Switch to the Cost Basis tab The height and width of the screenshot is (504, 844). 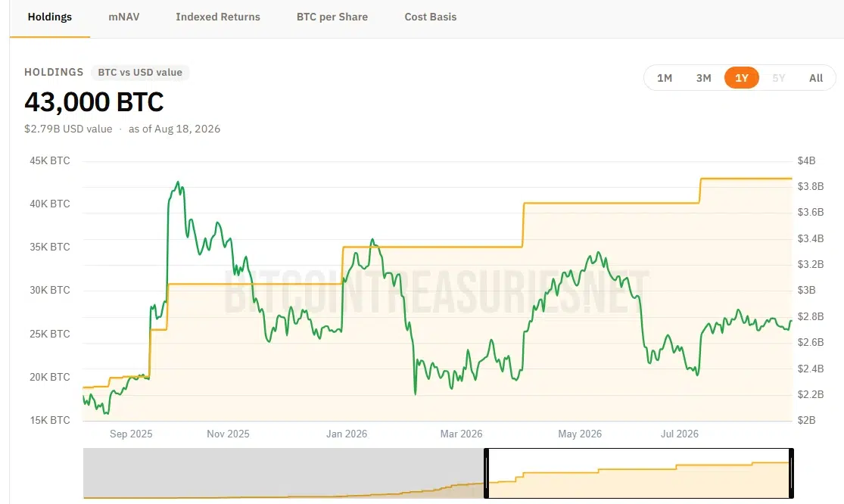pyautogui.click(x=431, y=17)
